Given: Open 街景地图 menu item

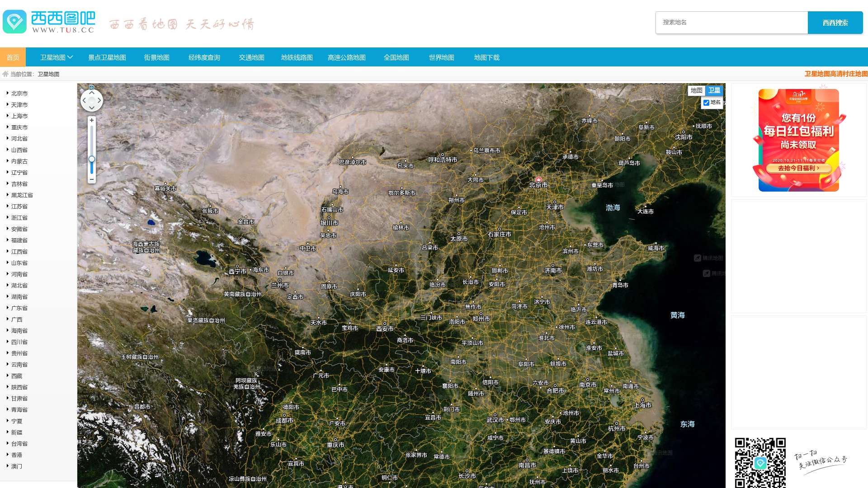Looking at the screenshot, I should (x=157, y=57).
